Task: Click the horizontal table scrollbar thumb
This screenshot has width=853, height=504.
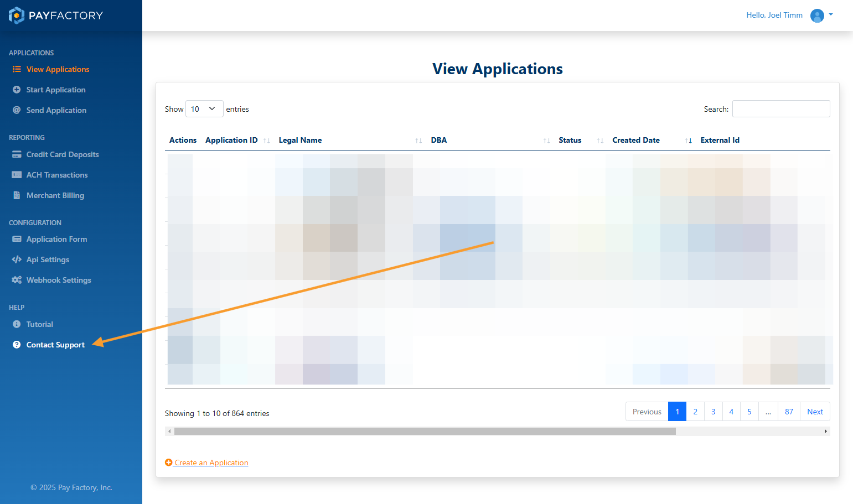Action: (x=425, y=432)
